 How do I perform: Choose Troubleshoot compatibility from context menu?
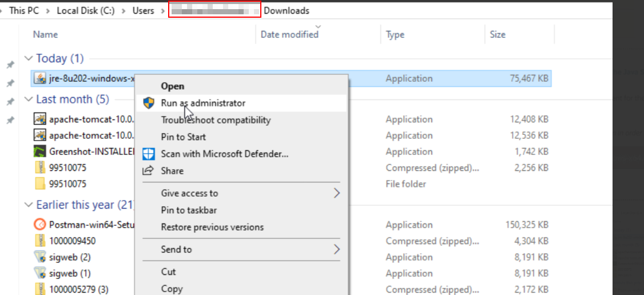[x=216, y=120]
